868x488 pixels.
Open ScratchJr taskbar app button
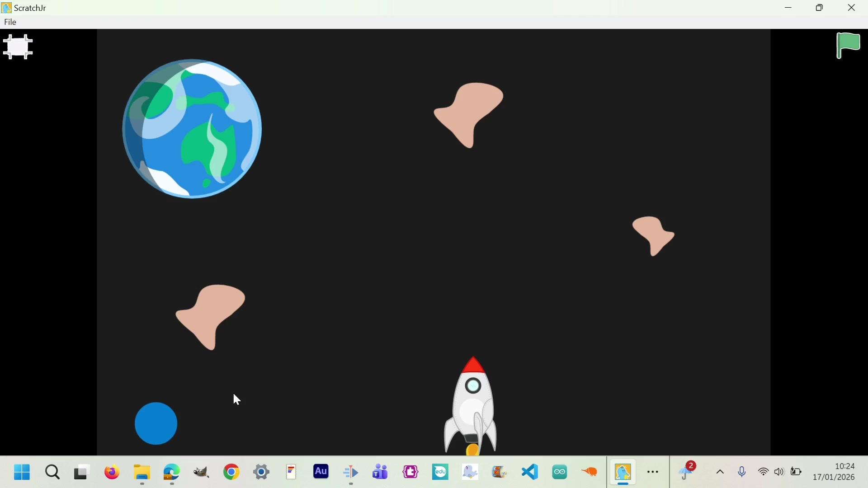click(624, 473)
